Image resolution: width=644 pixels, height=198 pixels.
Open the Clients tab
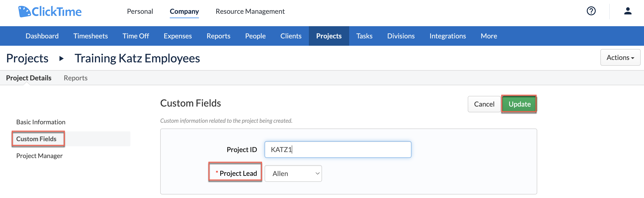coord(291,36)
